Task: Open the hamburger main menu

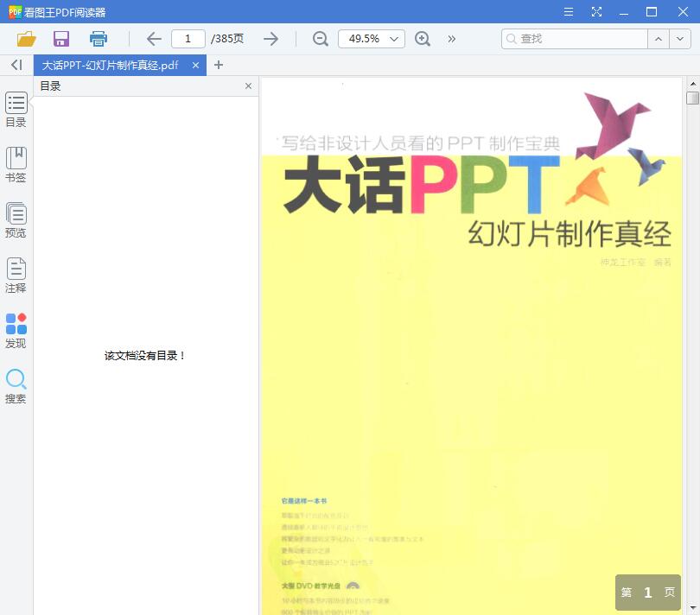Action: click(x=569, y=11)
